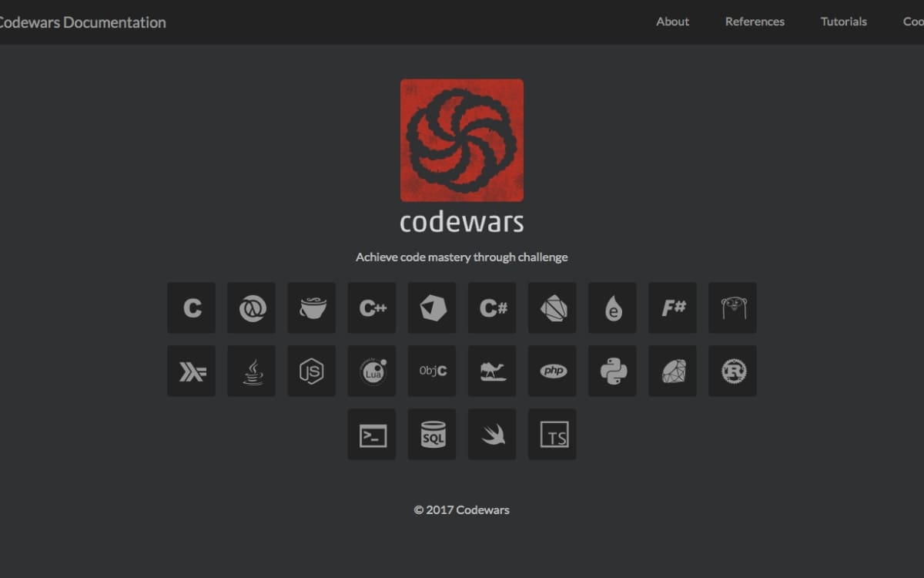Open the Crystal language icon

[431, 307]
